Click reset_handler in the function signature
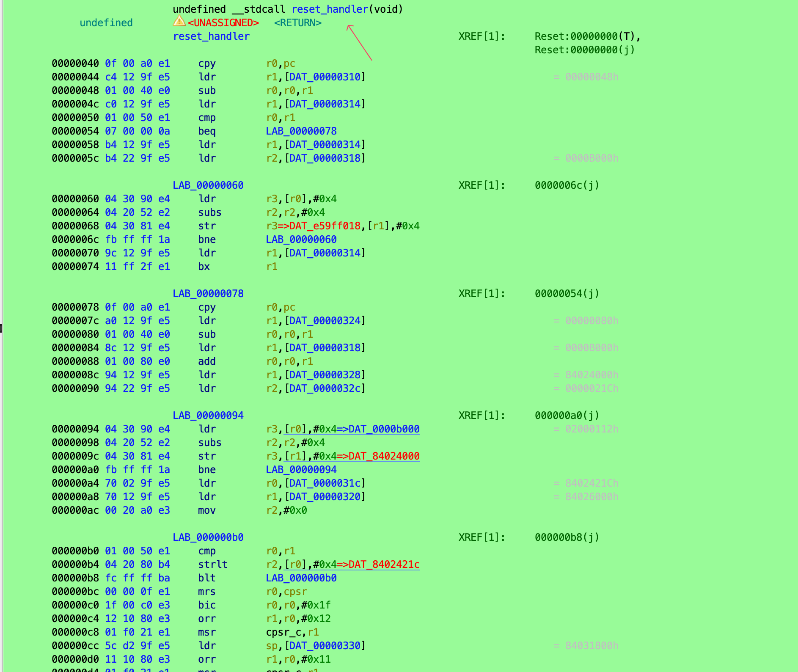Image resolution: width=798 pixels, height=672 pixels. click(330, 9)
